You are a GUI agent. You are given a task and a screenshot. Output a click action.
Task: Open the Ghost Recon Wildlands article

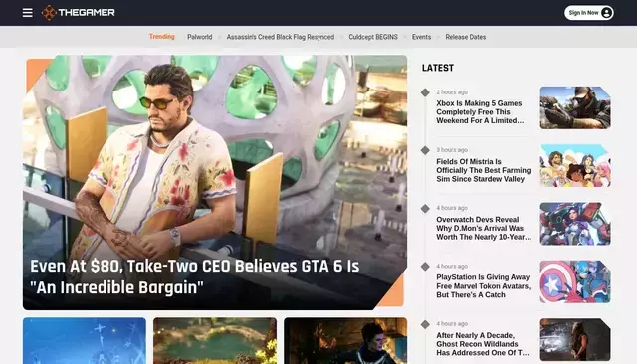[483, 344]
